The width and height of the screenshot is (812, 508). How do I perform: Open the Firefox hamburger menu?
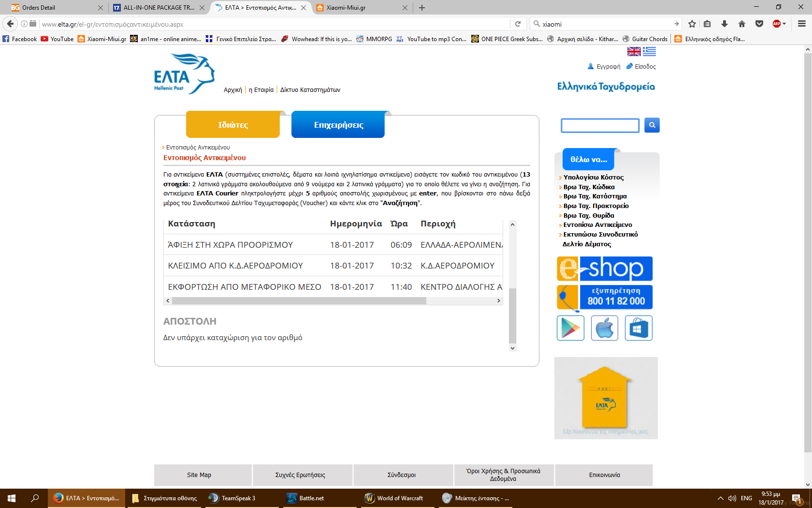click(x=801, y=24)
